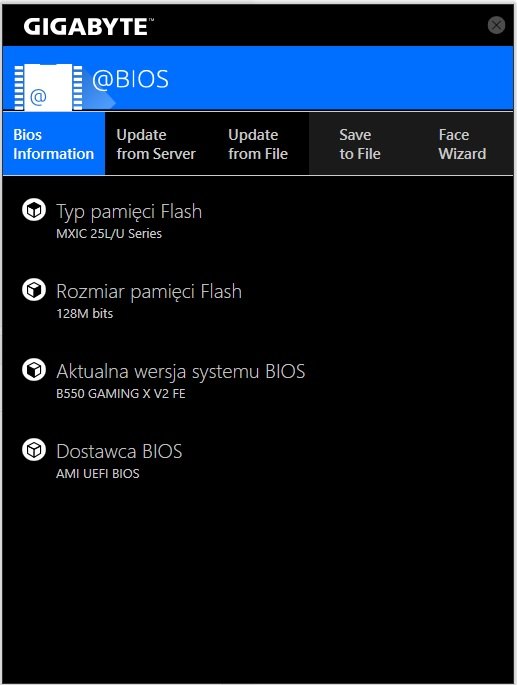Viewport: 517px width, 685px height.
Task: Open the Save to File tab
Action: 360,144
